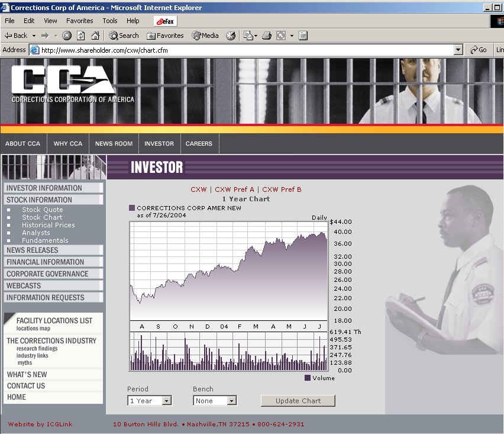Open INVESTOR INFORMATION sidebar section
The width and height of the screenshot is (504, 434).
pyautogui.click(x=53, y=188)
